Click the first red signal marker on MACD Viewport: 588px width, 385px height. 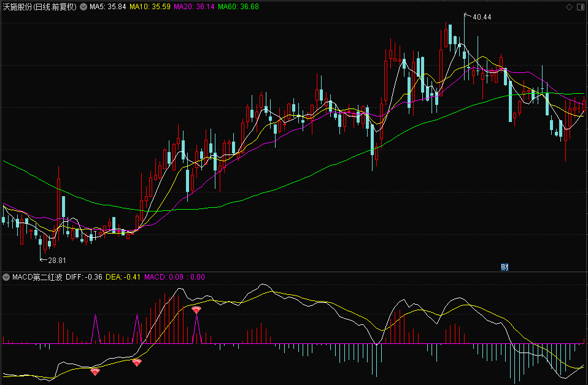[95, 371]
